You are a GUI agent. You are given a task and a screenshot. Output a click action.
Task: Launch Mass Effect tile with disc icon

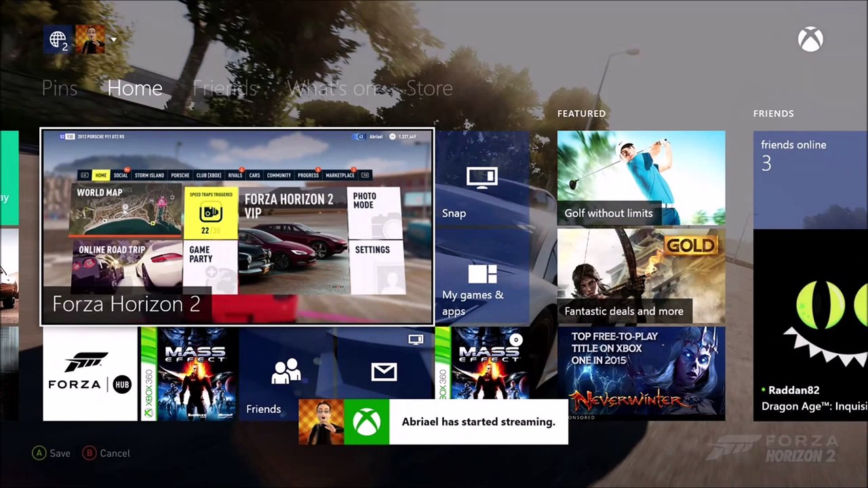point(482,373)
